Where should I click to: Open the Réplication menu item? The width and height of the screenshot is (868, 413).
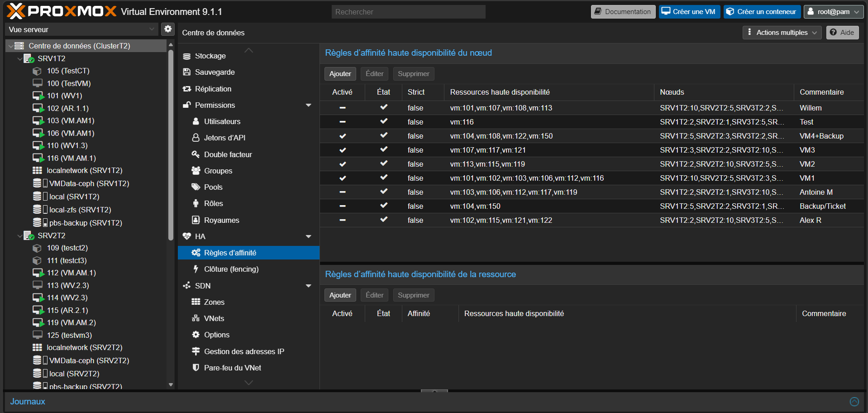[x=248, y=89]
